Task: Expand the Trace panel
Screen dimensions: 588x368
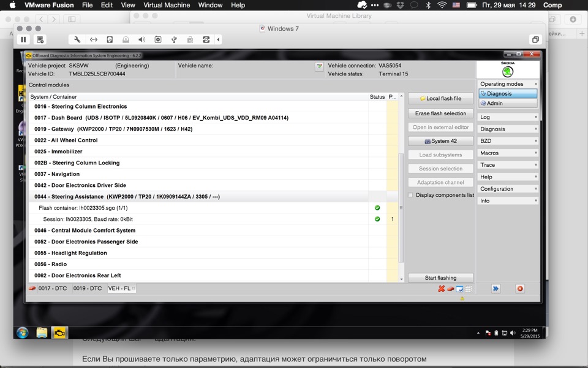Action: pyautogui.click(x=508, y=165)
